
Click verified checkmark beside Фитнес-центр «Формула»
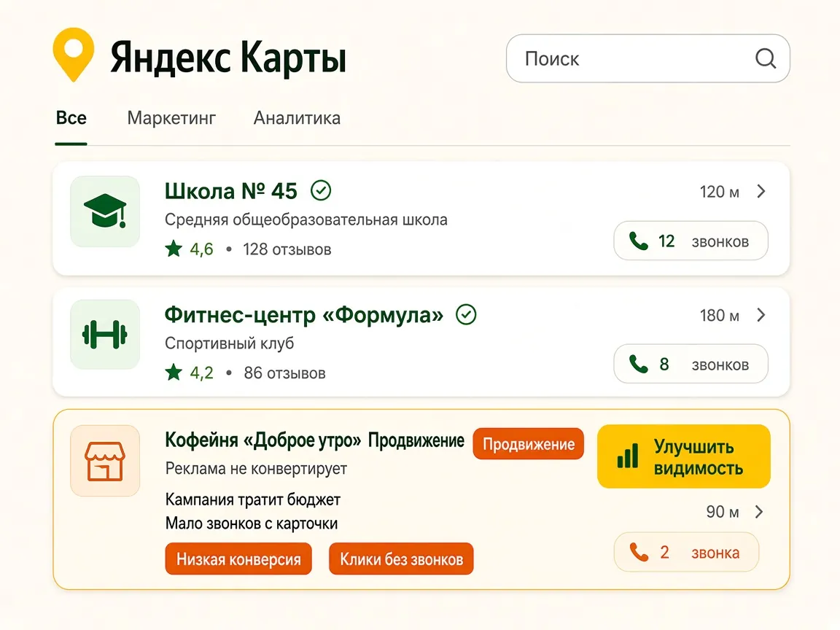pos(466,314)
